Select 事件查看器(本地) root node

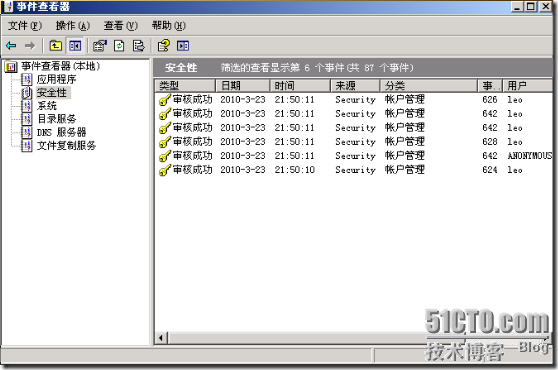[x=60, y=66]
